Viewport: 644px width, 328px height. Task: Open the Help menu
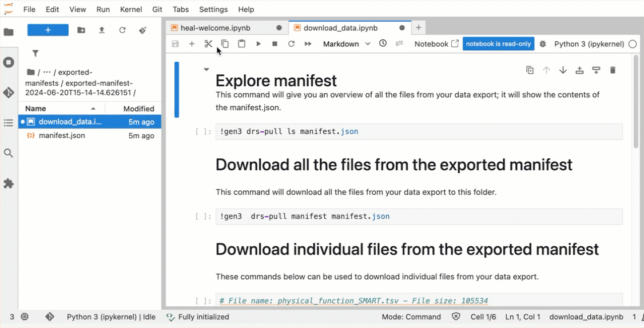coord(246,9)
